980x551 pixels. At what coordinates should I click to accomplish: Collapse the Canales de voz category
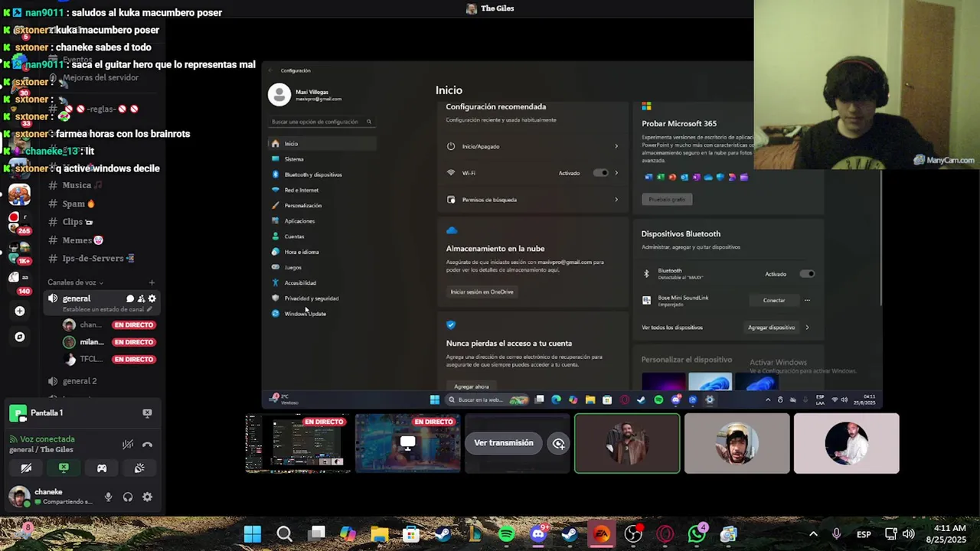pos(75,282)
